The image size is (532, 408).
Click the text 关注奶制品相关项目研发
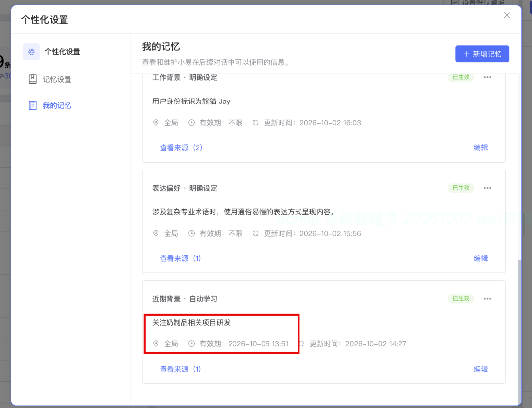(x=191, y=323)
